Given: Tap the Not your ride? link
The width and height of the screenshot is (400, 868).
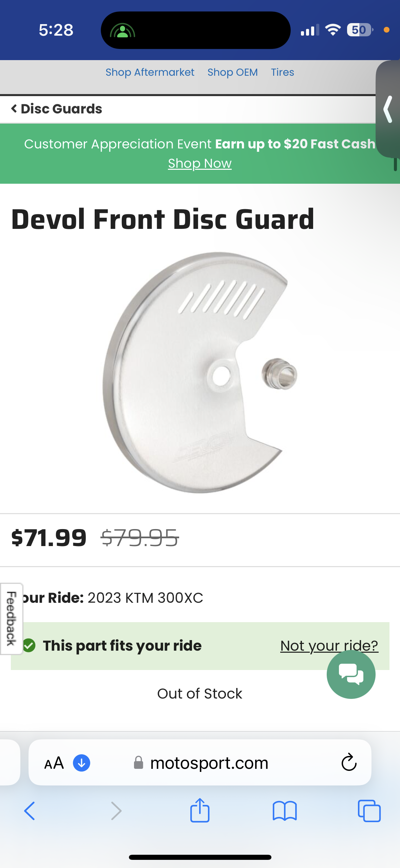Looking at the screenshot, I should (329, 646).
